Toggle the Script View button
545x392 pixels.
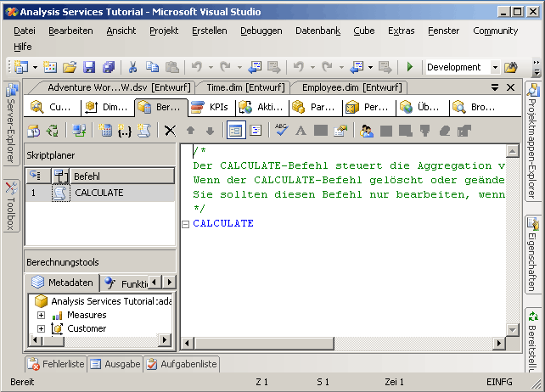pyautogui.click(x=255, y=130)
